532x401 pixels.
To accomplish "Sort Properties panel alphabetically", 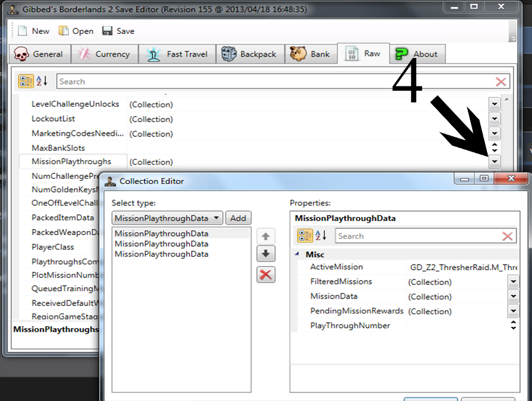I will coord(321,235).
